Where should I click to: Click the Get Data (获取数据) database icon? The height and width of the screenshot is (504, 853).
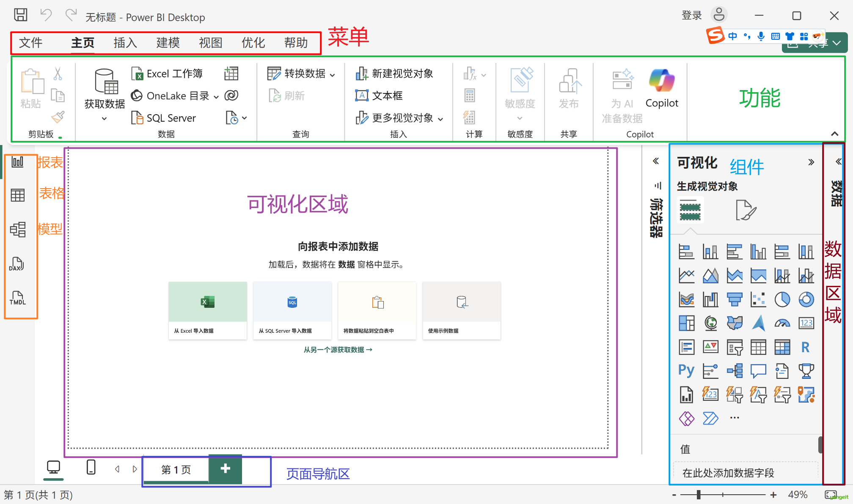click(x=105, y=81)
